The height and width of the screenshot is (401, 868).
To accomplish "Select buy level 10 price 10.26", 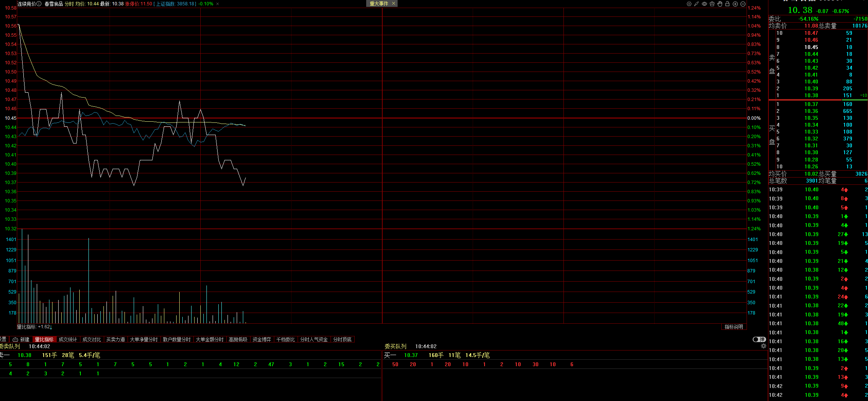I will (x=811, y=166).
